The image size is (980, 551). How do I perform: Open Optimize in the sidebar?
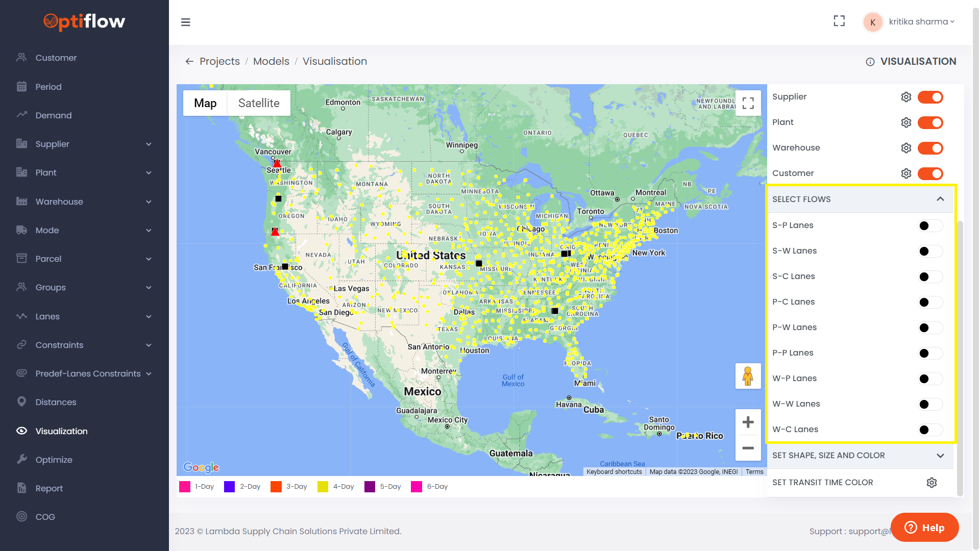point(54,460)
